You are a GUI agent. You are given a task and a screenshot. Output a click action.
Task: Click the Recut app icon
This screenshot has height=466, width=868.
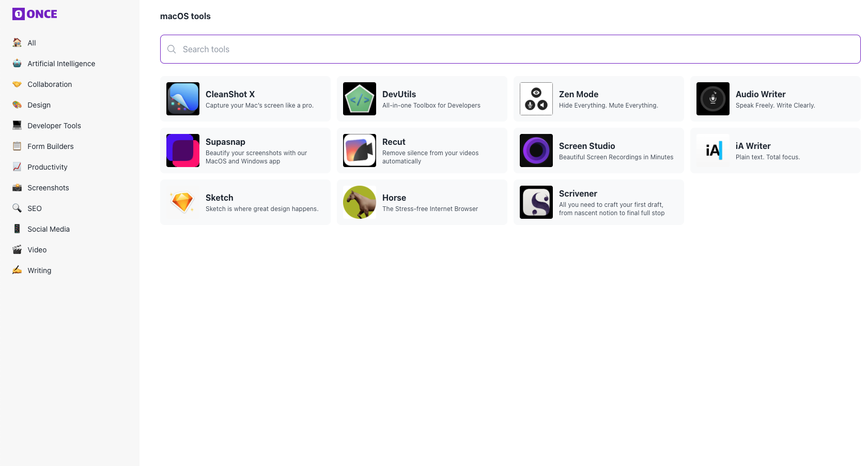pyautogui.click(x=360, y=151)
